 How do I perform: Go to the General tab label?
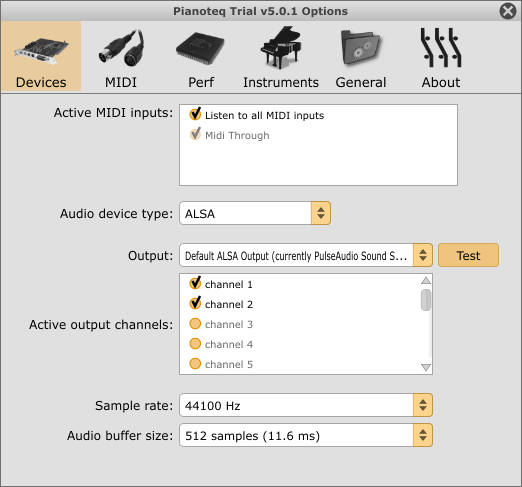pos(361,82)
